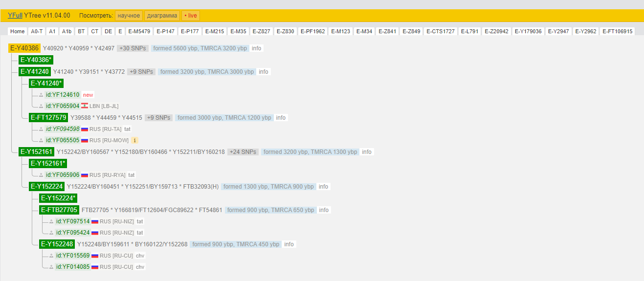This screenshot has width=644, height=281.
Task: Open the E-Y41240 branch node
Action: [34, 71]
